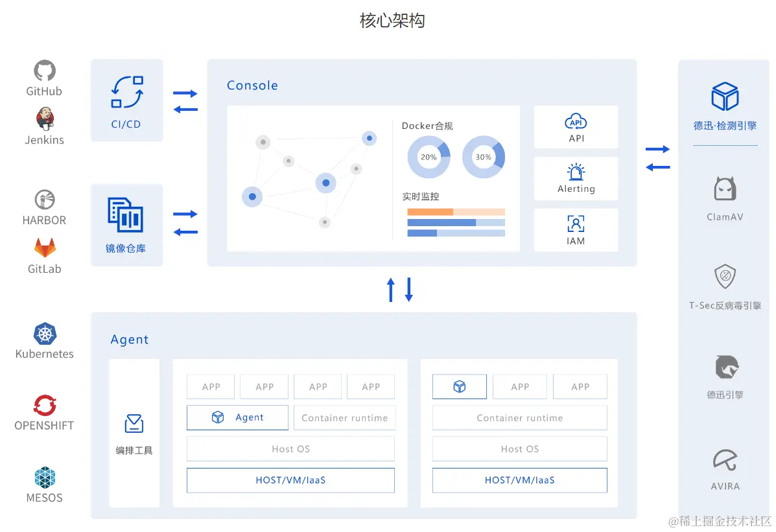The width and height of the screenshot is (776, 532).
Task: Open the 镜像仓库 image registry icon
Action: (x=126, y=214)
